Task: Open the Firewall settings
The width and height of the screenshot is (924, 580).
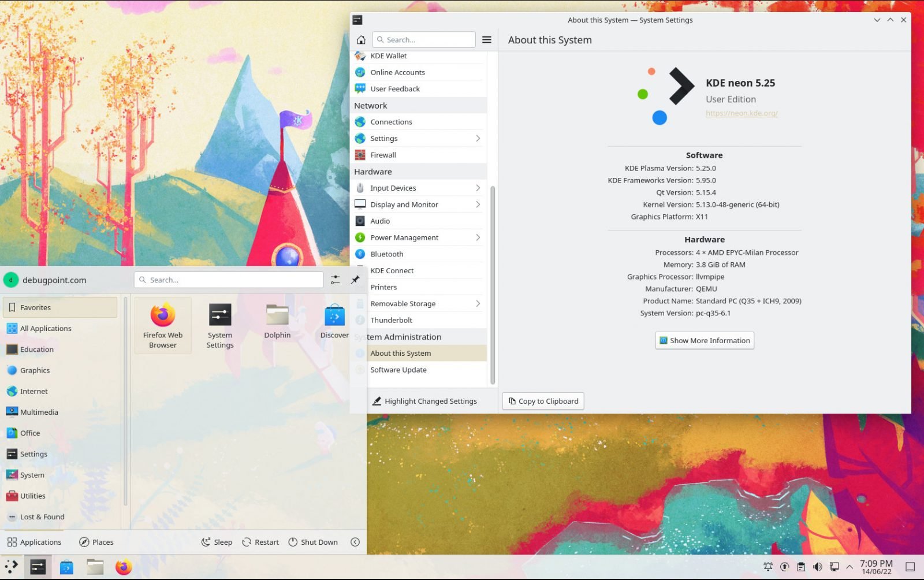Action: click(383, 155)
